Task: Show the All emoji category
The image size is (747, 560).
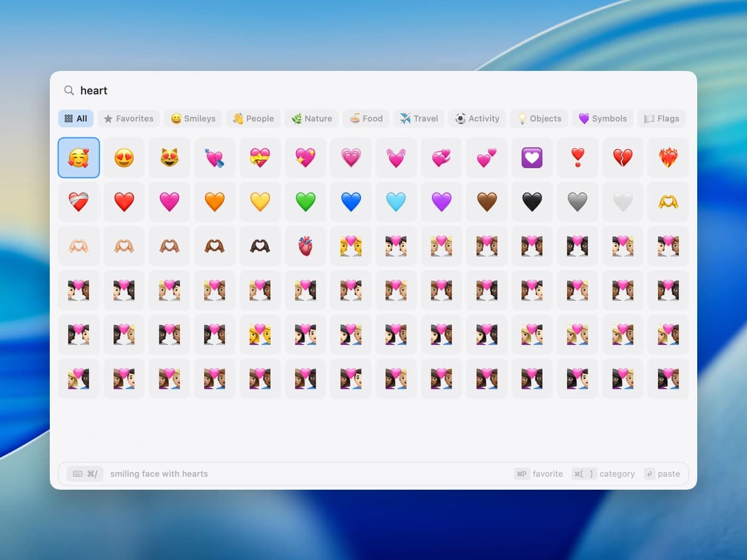Action: 76,118
